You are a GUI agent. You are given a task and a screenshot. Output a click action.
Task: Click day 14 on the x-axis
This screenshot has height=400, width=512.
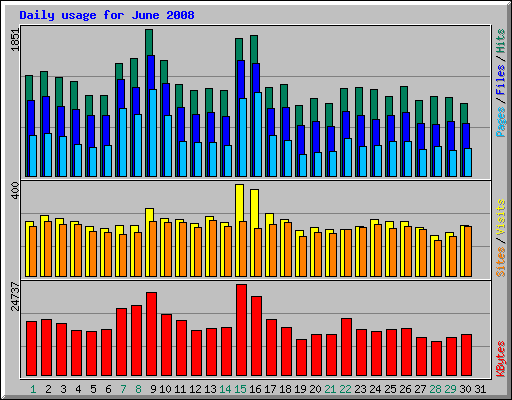tap(225, 389)
